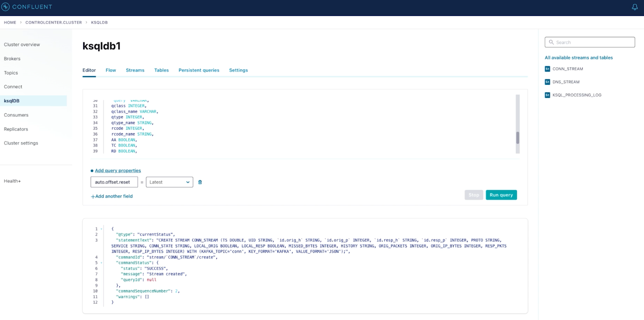Switch to the Flow tab
Screen dimensions: 644x320
111,70
